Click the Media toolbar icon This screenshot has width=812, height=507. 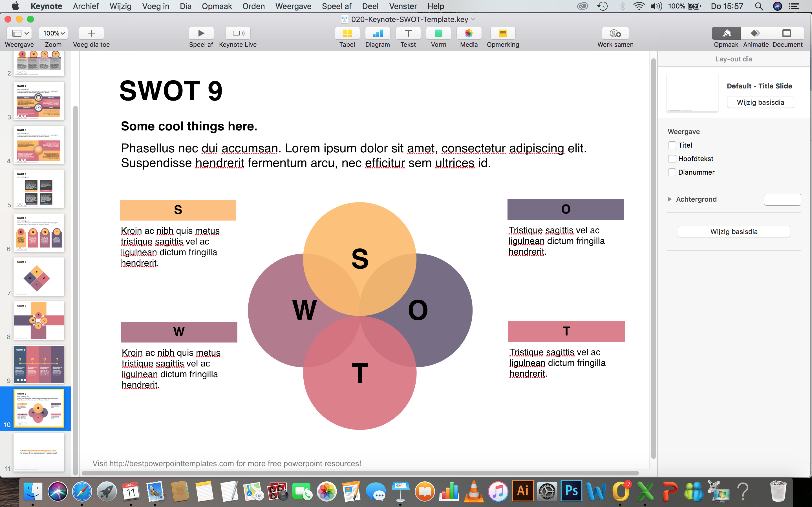pyautogui.click(x=469, y=33)
